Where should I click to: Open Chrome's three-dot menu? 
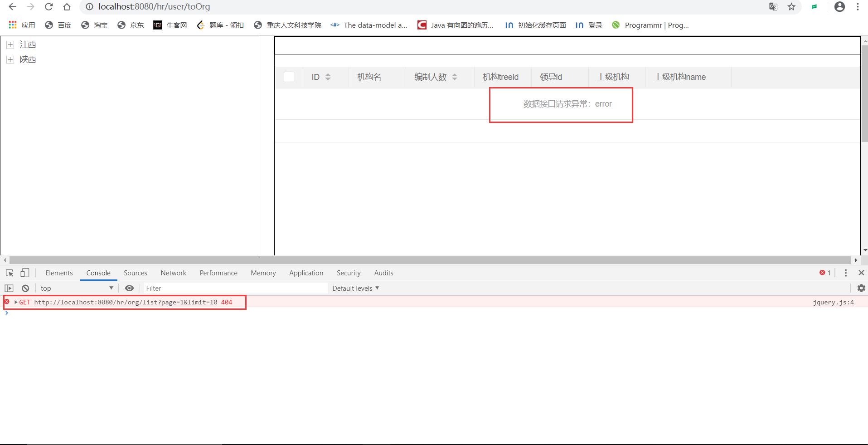[x=858, y=7]
